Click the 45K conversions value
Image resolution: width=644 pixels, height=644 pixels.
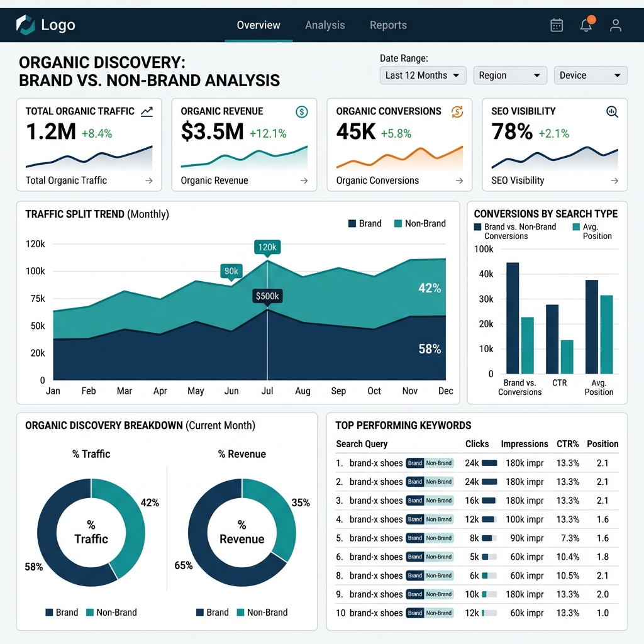coord(356,132)
